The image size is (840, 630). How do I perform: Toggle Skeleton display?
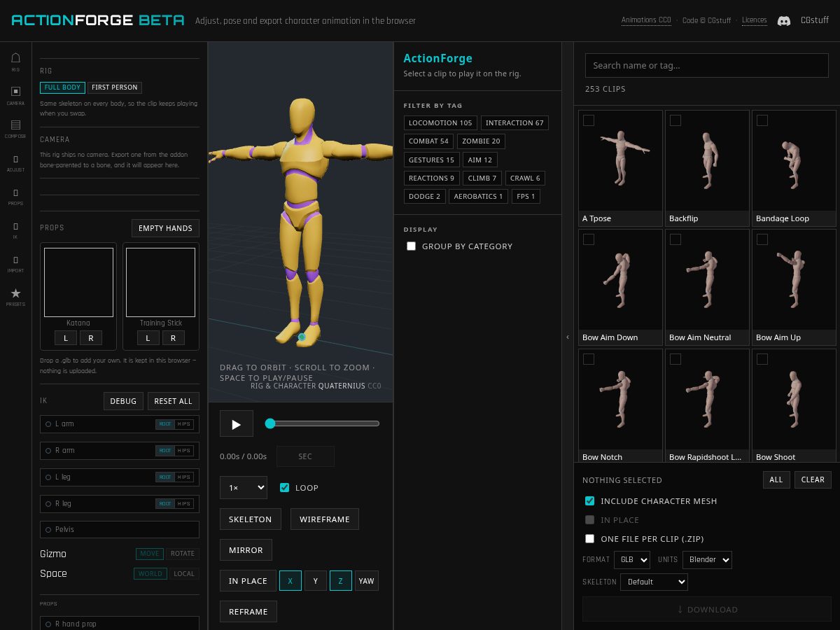coord(250,519)
